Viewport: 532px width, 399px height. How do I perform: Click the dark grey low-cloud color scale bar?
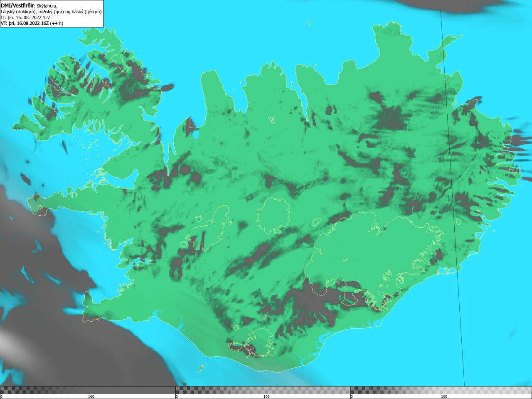(x=88, y=390)
